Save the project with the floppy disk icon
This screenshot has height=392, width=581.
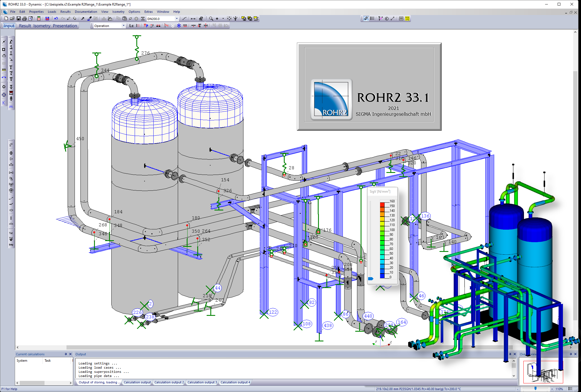click(18, 19)
